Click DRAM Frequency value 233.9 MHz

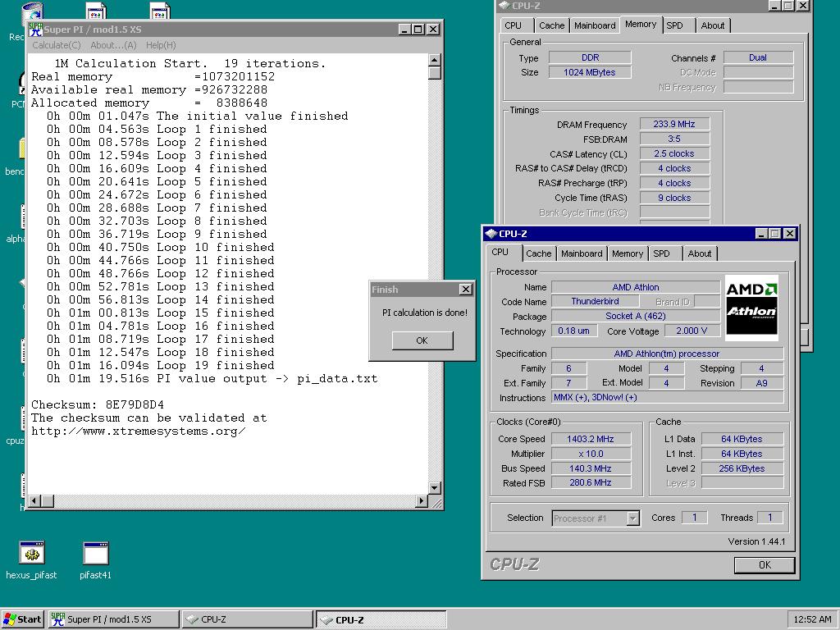click(674, 124)
